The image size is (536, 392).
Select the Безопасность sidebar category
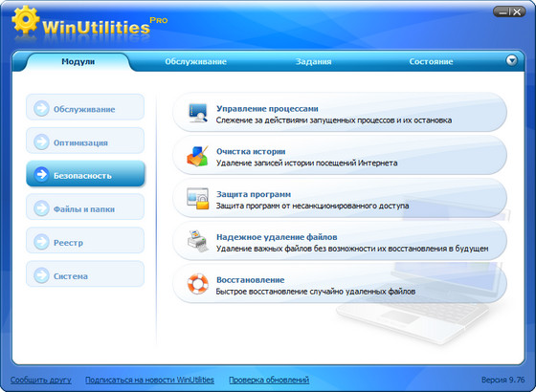pyautogui.click(x=85, y=174)
